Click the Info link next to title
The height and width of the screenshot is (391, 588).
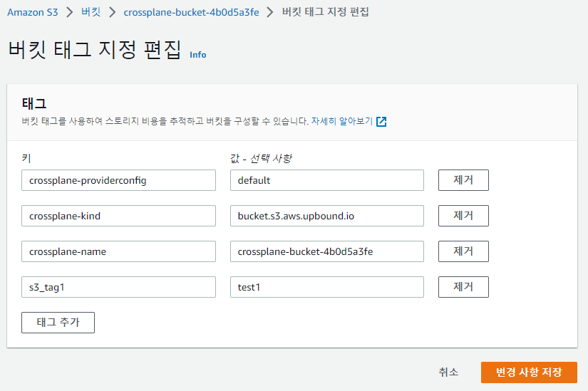[197, 55]
